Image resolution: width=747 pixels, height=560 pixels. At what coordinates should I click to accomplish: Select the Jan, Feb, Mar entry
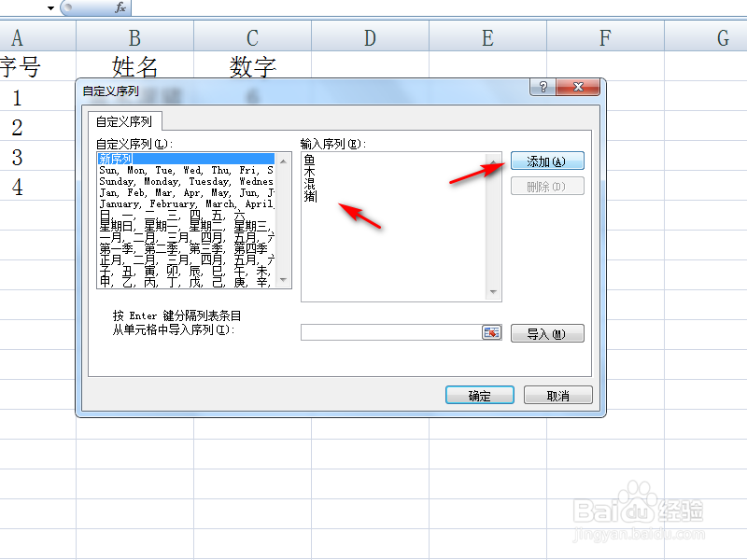[x=186, y=193]
